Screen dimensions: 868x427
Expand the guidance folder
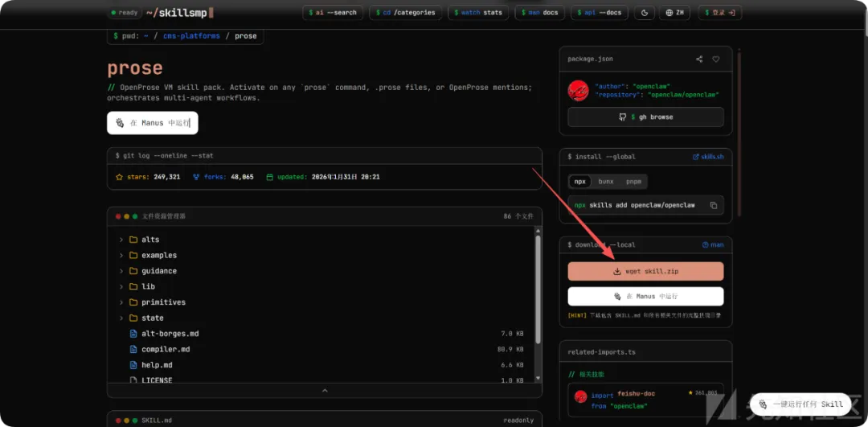(x=121, y=271)
